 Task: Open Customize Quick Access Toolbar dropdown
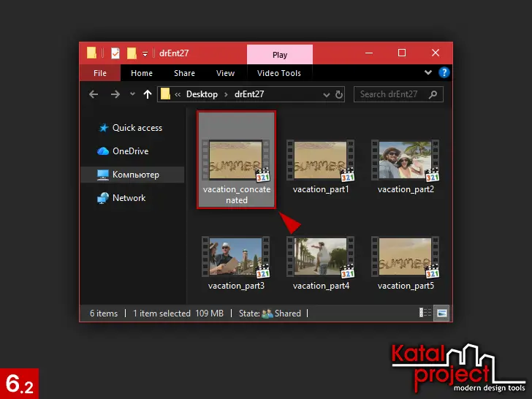145,53
